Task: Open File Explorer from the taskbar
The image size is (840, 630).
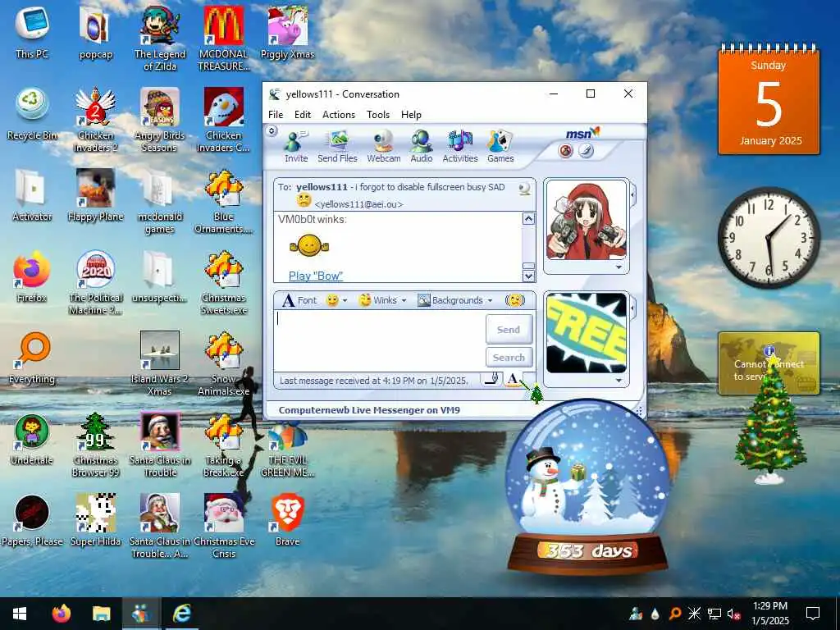Action: 101,614
